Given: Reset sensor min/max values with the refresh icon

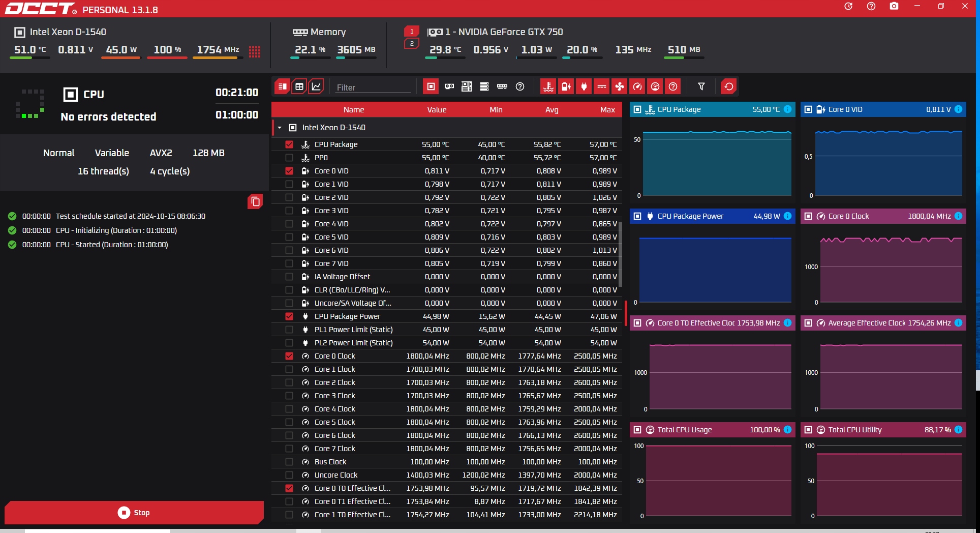Looking at the screenshot, I should point(729,86).
